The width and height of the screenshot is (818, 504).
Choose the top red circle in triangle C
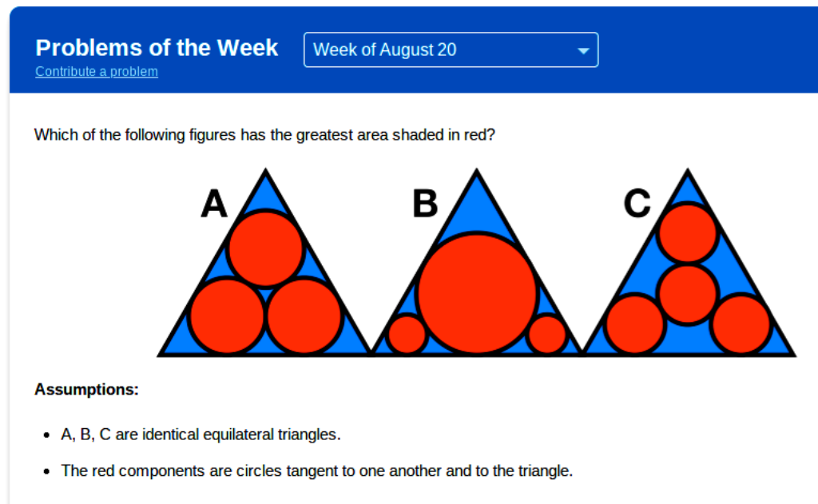tap(688, 232)
